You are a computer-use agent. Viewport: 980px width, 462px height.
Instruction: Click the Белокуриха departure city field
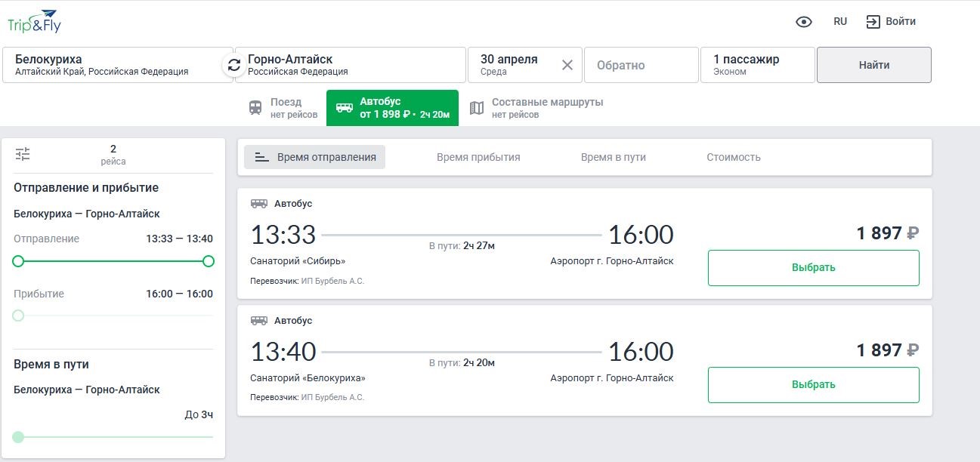pos(113,65)
